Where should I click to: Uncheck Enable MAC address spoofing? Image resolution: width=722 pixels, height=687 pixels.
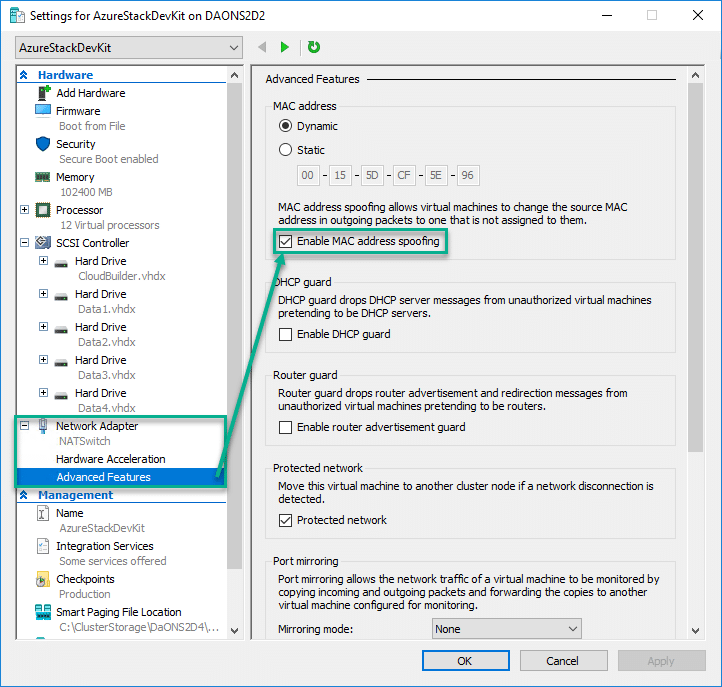(285, 241)
